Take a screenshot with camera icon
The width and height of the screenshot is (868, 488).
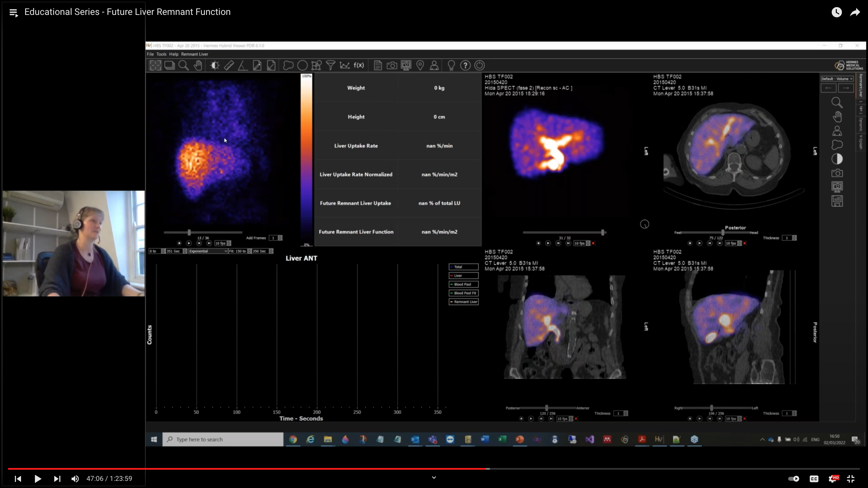[x=392, y=65]
